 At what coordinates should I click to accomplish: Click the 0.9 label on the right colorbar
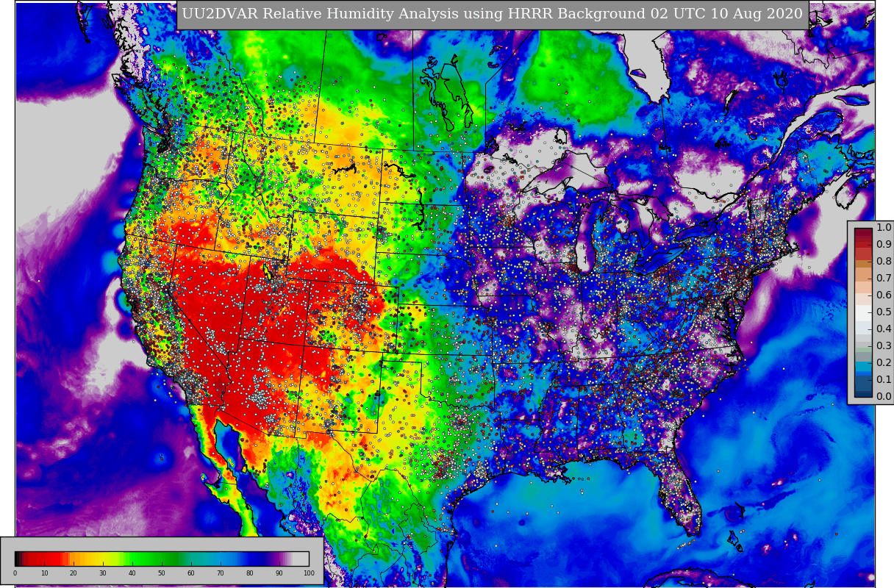884,245
